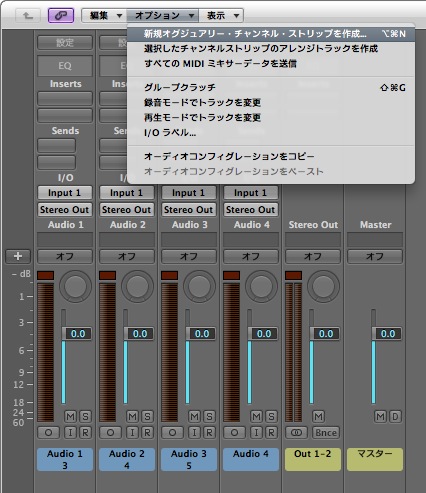Click the Audio 3 blue track label
This screenshot has height=493, width=426.
point(189,459)
